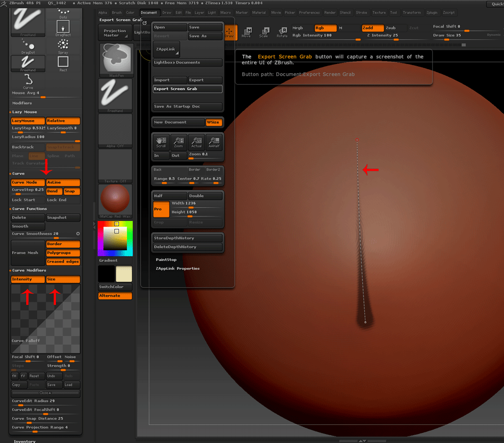
Task: Open the Brush menu
Action: tap(117, 13)
